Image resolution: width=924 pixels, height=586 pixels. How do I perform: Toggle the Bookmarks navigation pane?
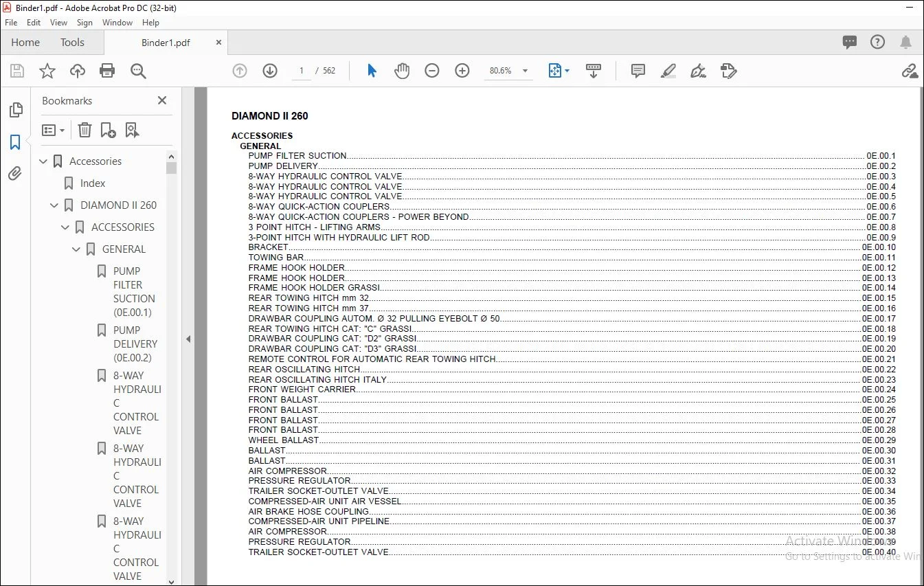[x=15, y=142]
